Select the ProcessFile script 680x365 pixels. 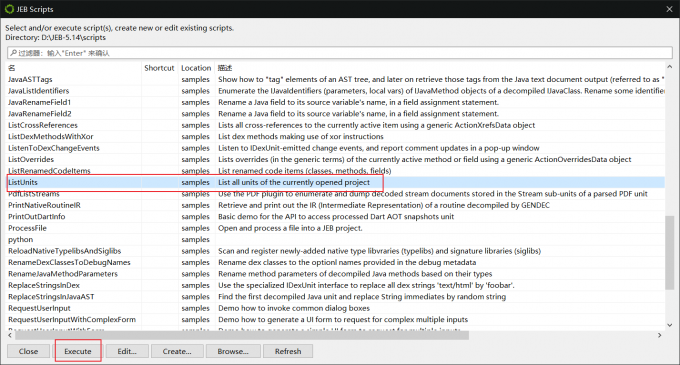pos(27,228)
